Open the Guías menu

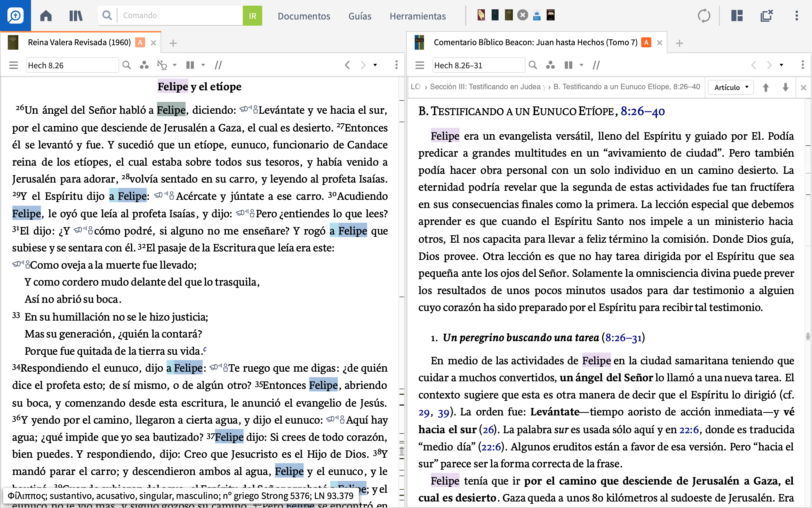click(x=360, y=16)
